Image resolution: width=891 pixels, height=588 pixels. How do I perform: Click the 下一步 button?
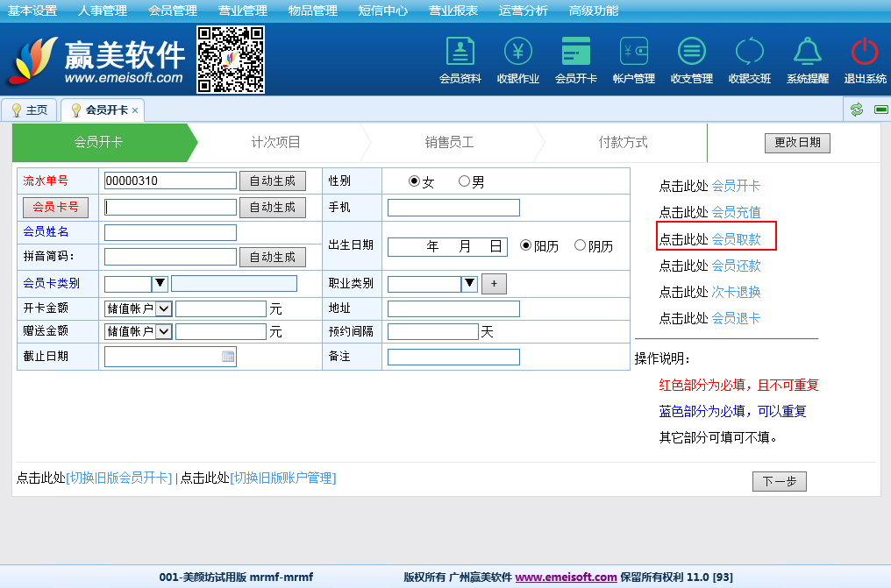[x=779, y=481]
